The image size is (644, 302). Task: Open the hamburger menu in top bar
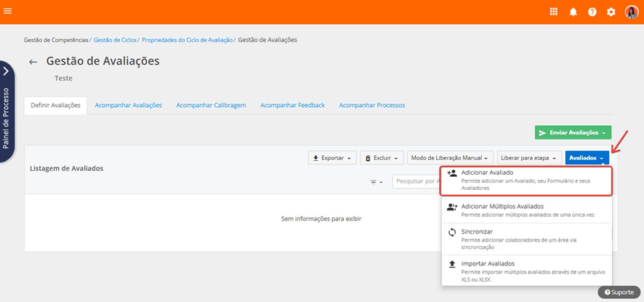click(8, 12)
